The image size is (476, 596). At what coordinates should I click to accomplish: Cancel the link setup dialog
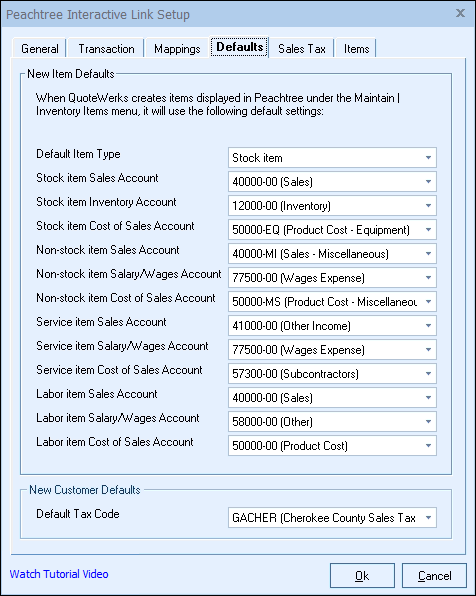[434, 575]
